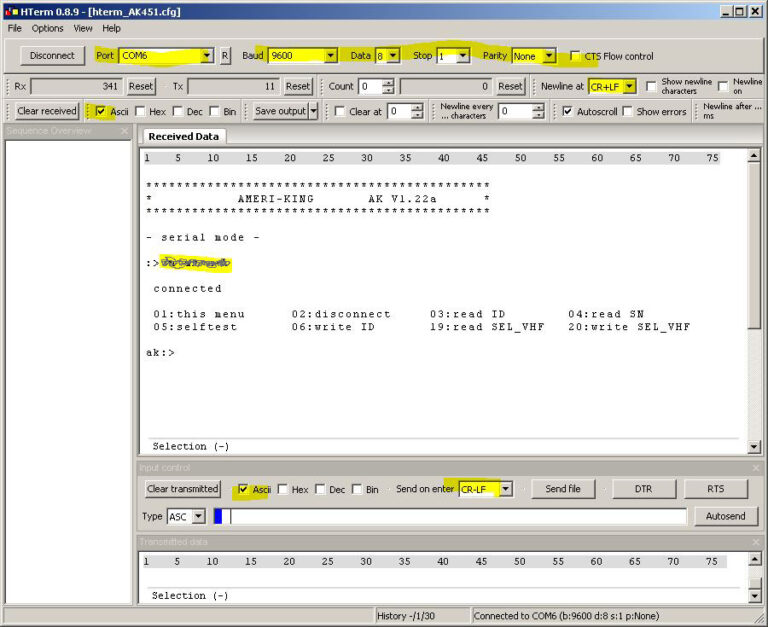Open the Send on enter CR-LF dropdown
The height and width of the screenshot is (627, 768).
click(506, 489)
